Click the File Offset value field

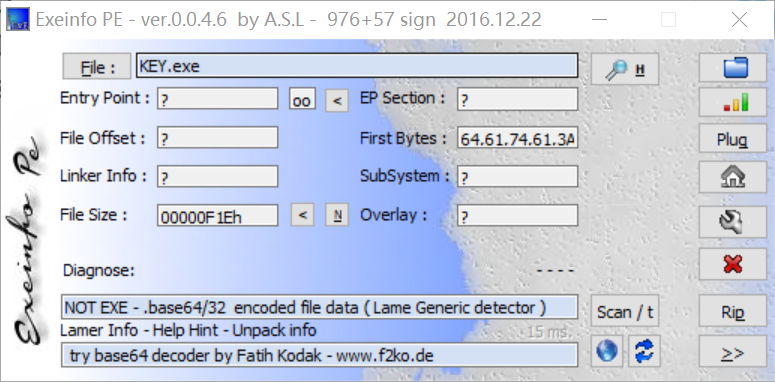pyautogui.click(x=217, y=138)
